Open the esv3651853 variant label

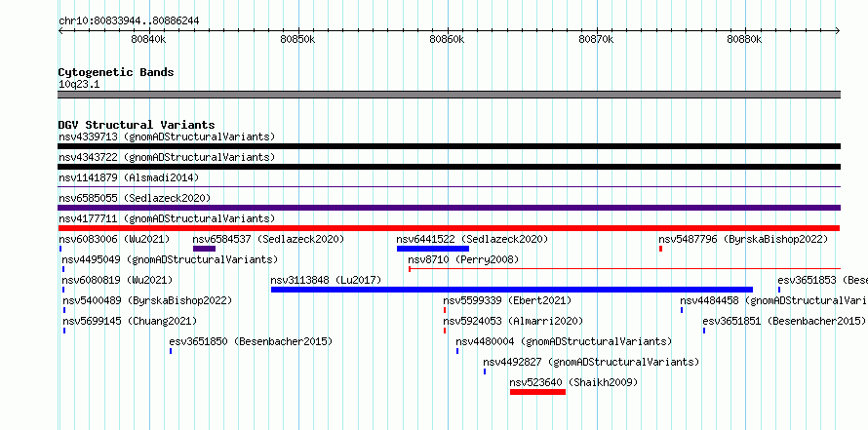click(822, 280)
